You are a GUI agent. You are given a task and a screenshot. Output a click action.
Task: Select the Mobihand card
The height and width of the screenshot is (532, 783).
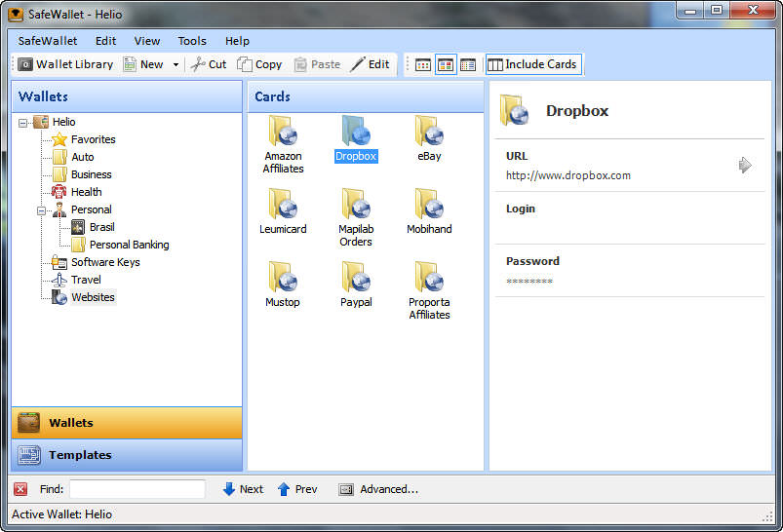[x=429, y=211]
